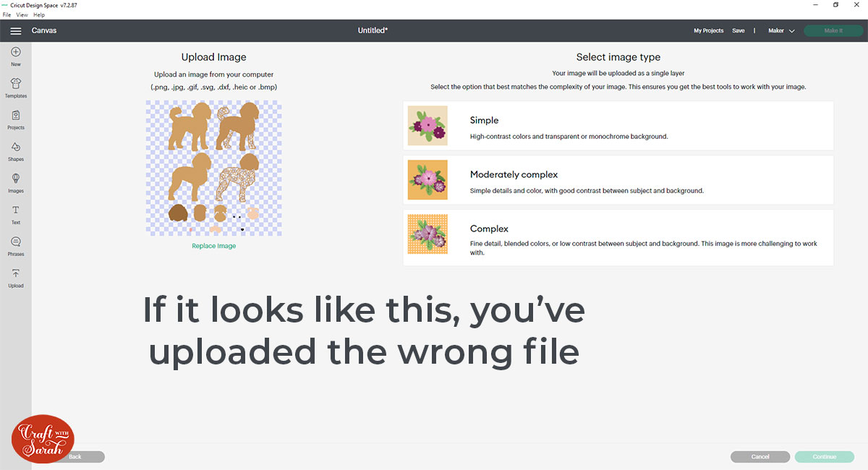Open the Help menu

click(38, 14)
